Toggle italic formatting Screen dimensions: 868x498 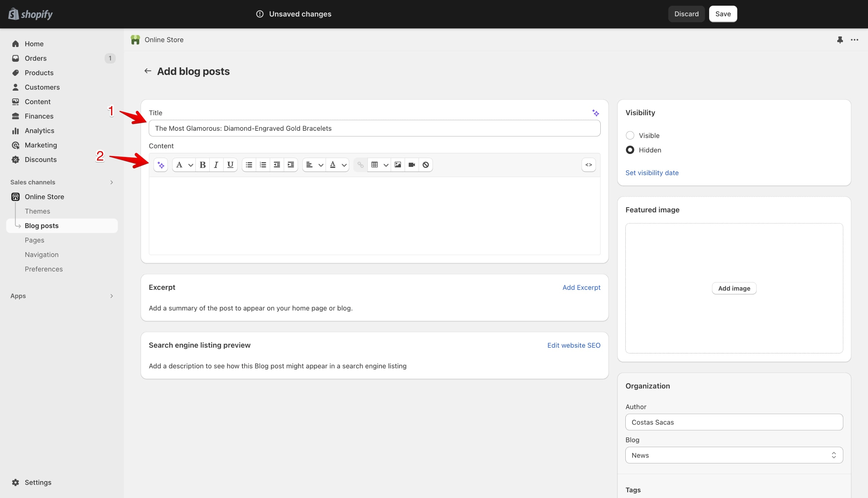[x=216, y=165]
